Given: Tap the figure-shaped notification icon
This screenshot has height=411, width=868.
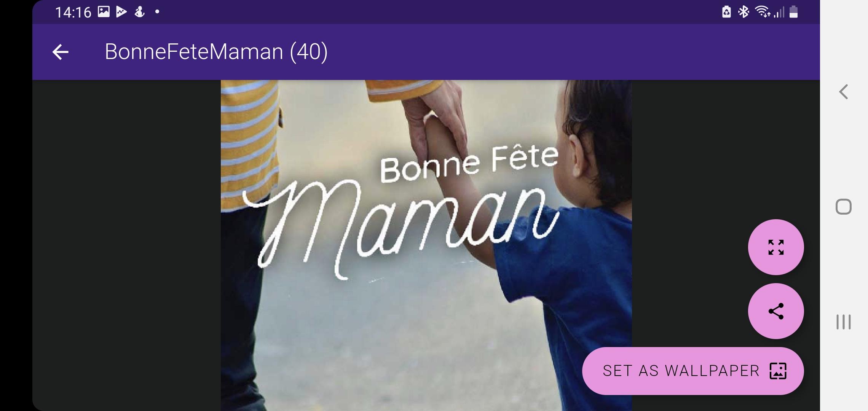Looking at the screenshot, I should click(x=140, y=12).
